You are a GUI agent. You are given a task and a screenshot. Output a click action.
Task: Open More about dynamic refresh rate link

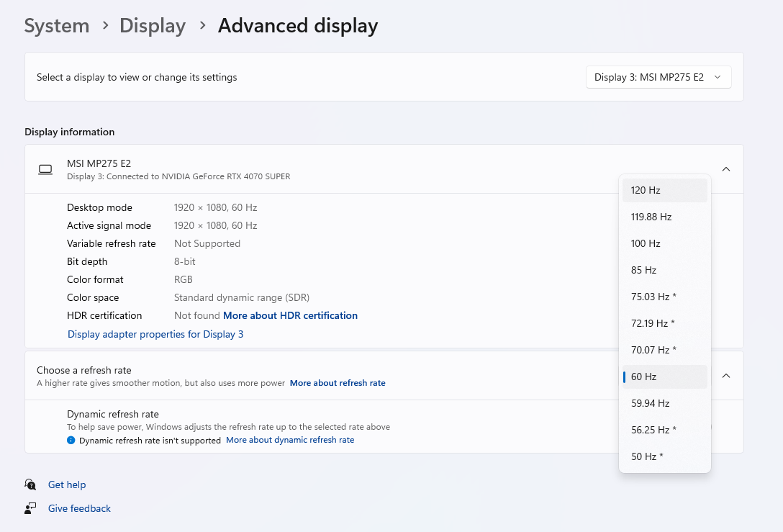click(x=290, y=440)
